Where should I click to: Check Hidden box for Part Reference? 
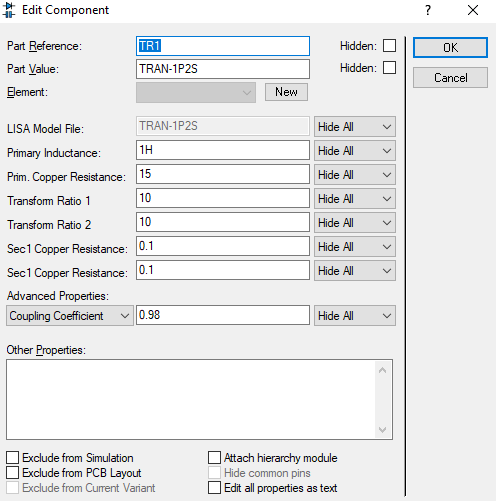(389, 46)
